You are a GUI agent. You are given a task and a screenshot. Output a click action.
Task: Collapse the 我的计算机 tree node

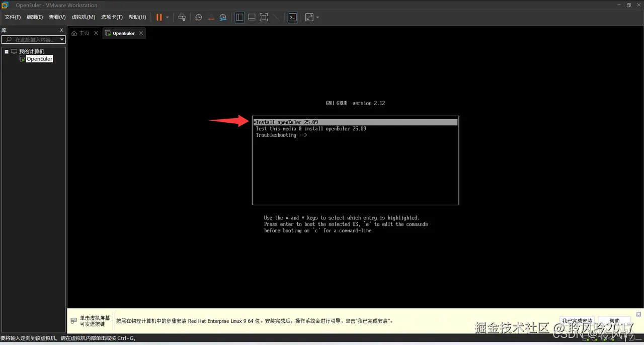(7, 51)
